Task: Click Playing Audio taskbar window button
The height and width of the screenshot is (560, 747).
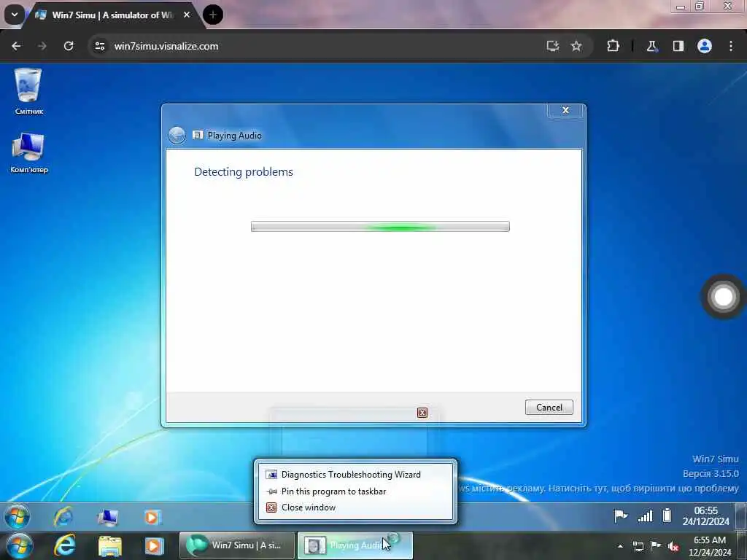Action: click(355, 545)
